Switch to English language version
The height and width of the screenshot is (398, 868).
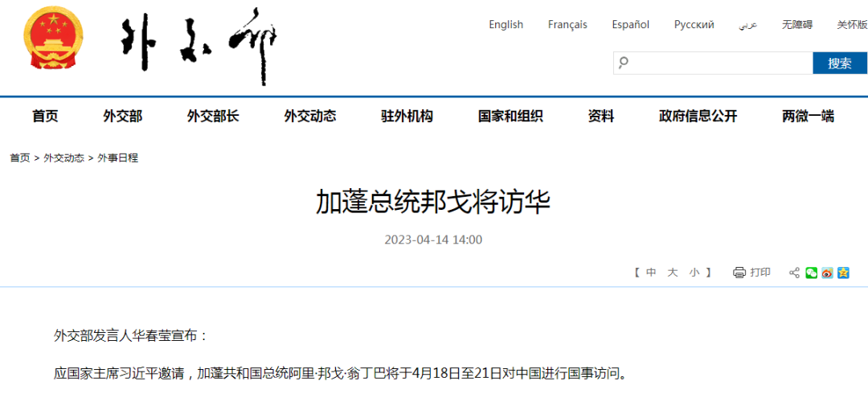click(506, 24)
